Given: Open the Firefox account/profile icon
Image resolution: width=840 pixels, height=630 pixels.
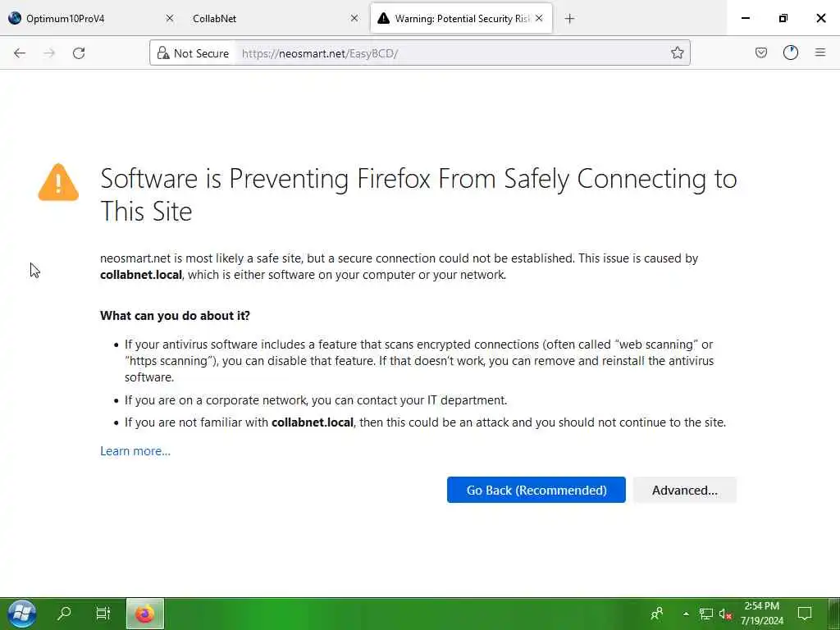Looking at the screenshot, I should tap(790, 52).
